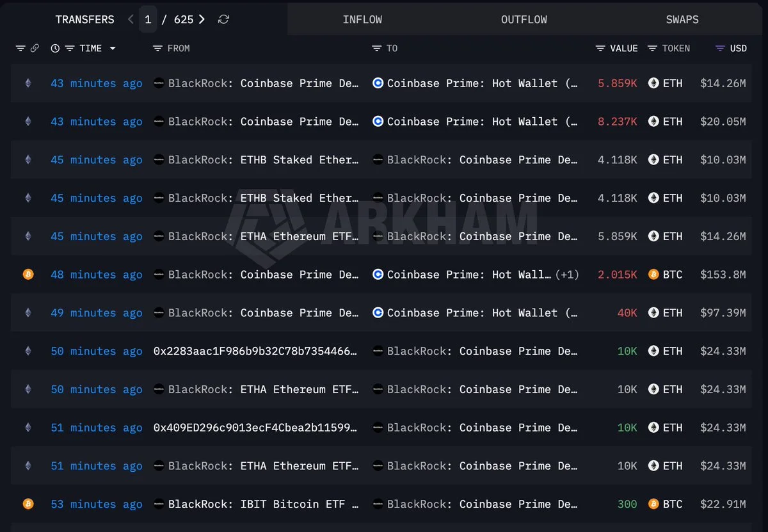
Task: Open sender address 0x409ED296c9013ecF4Cbea2b11599
Action: [x=255, y=428]
